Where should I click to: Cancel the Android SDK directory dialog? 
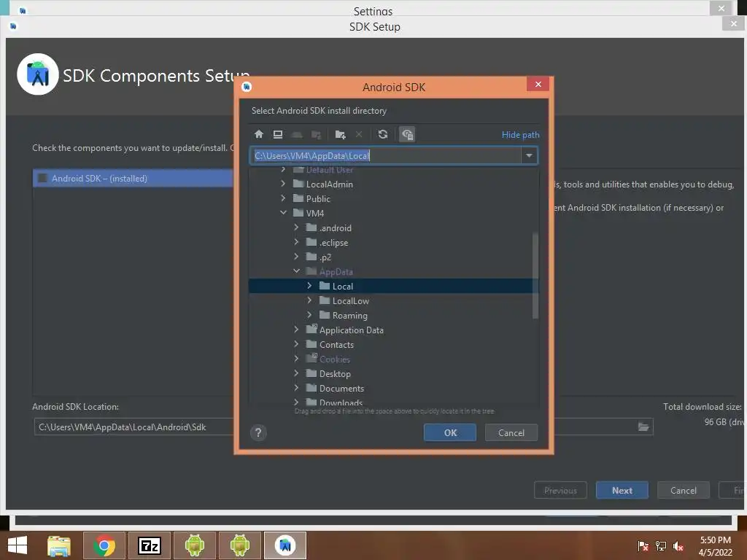pyautogui.click(x=511, y=432)
